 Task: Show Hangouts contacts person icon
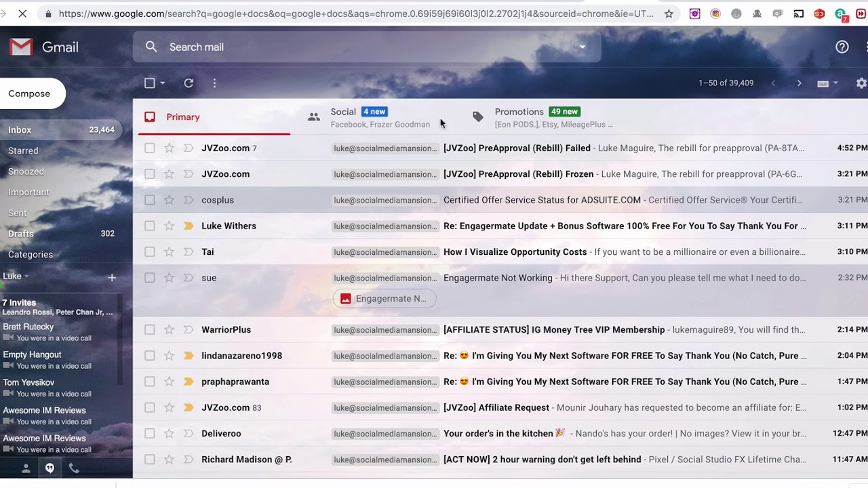pos(26,468)
